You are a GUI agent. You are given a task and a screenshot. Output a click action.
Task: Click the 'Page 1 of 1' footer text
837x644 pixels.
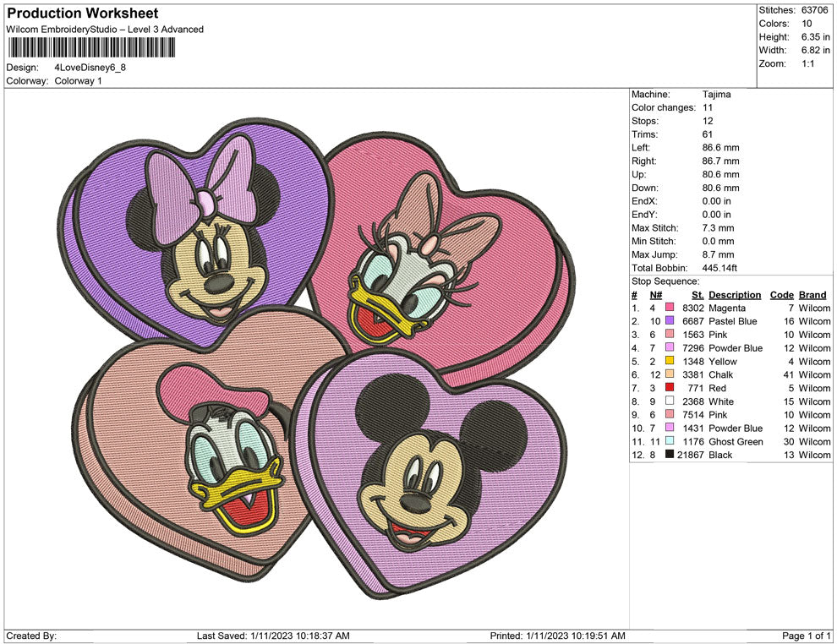tap(806, 636)
